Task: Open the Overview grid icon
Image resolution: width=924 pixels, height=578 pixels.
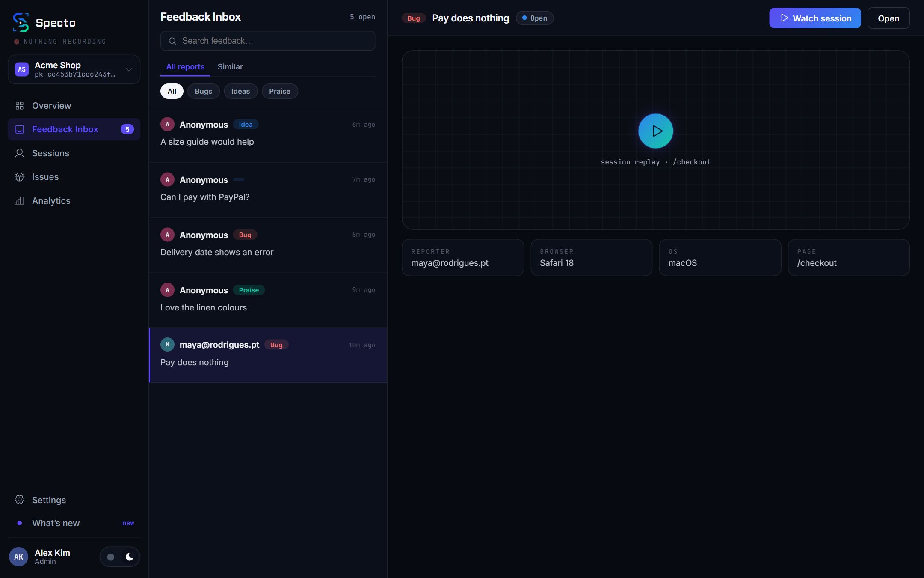Action: click(20, 106)
